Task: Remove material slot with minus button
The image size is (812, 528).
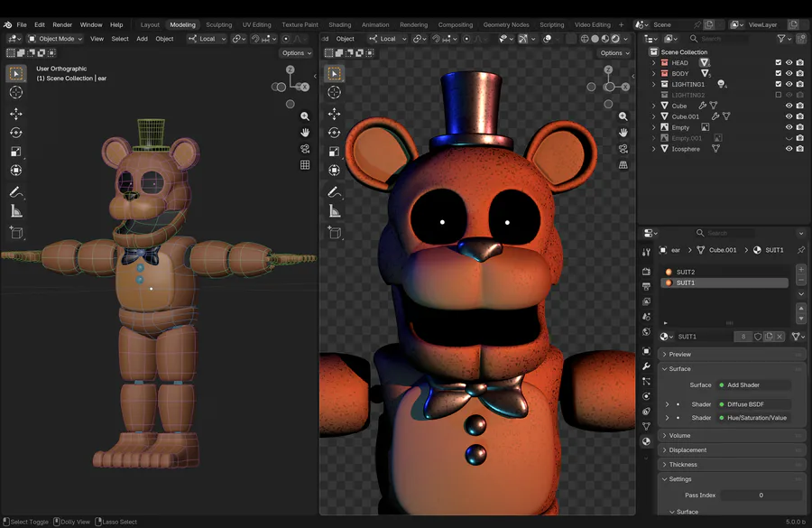Action: [x=801, y=281]
